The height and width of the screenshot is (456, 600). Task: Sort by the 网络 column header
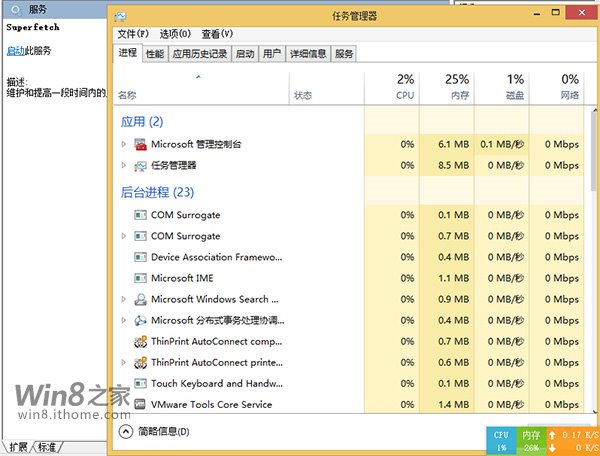[557, 88]
